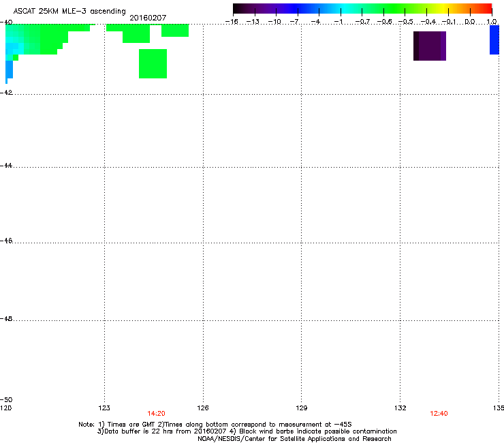The image size is (504, 443).
Task: Click the 123 longitude label
Action: coord(104,408)
